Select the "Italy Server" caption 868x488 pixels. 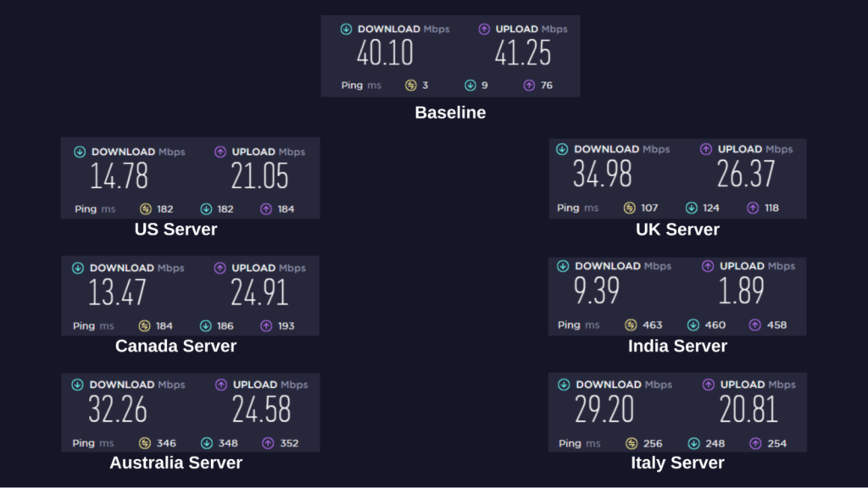tap(677, 463)
